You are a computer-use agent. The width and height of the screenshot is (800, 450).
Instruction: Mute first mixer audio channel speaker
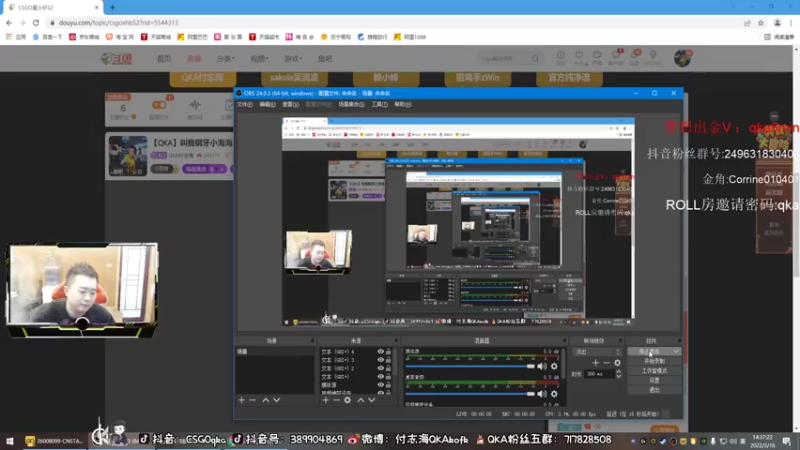click(542, 366)
